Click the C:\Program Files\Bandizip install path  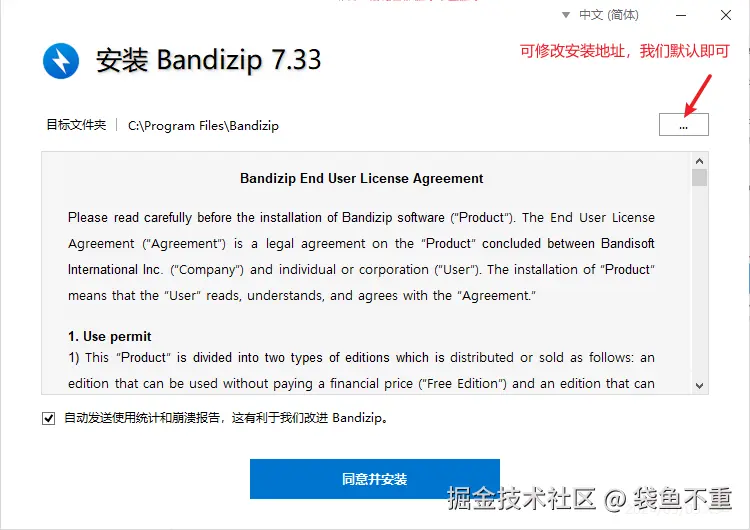pos(203,126)
